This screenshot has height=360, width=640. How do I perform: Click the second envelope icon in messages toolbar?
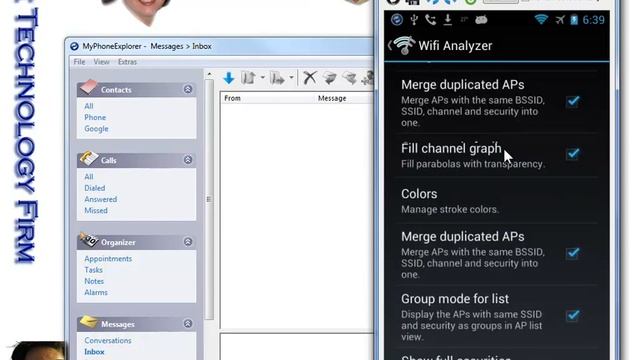coord(349,78)
